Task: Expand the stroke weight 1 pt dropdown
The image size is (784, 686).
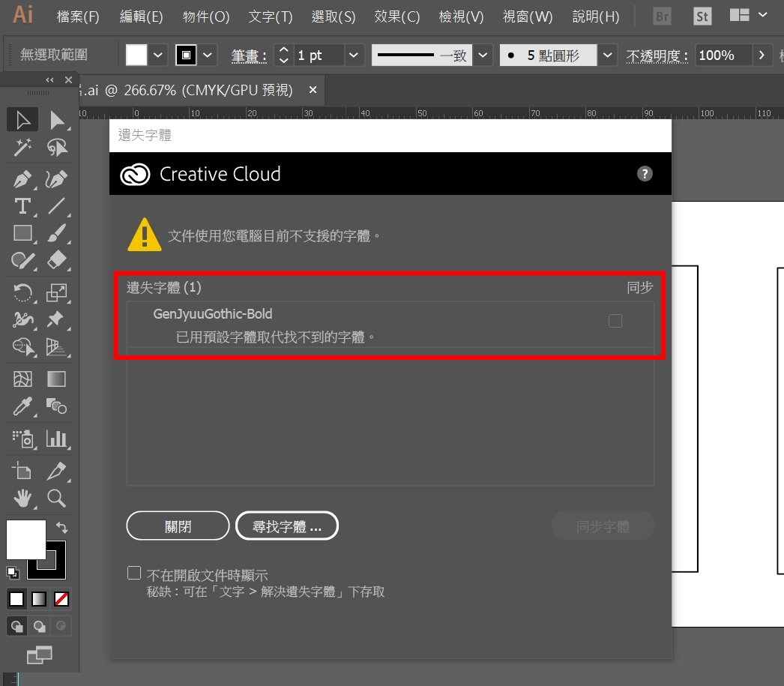Action: [355, 55]
